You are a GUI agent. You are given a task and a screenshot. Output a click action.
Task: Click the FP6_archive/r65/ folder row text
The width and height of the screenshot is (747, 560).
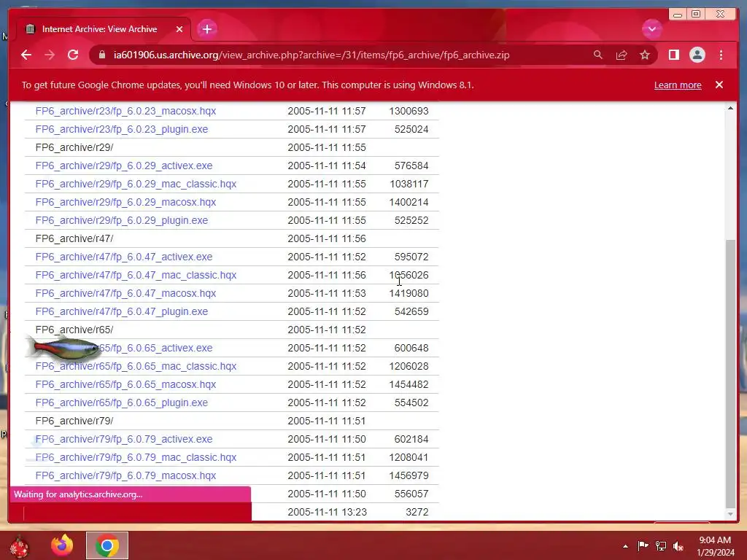[74, 330]
